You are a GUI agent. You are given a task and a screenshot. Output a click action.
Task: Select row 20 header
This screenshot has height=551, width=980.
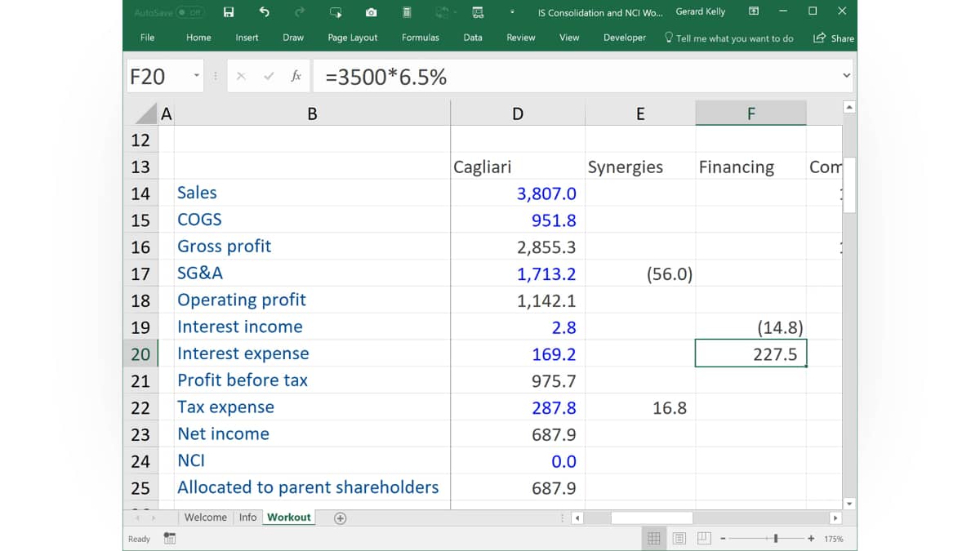[140, 354]
